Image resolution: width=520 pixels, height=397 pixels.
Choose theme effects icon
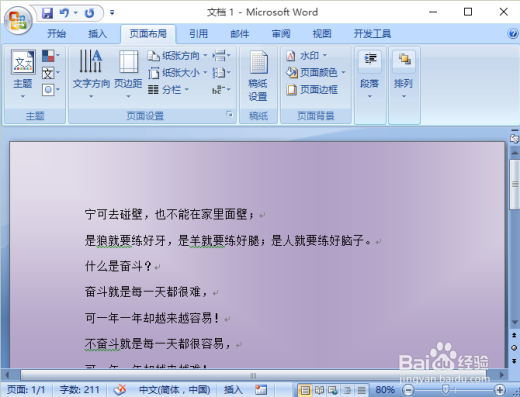pos(51,90)
